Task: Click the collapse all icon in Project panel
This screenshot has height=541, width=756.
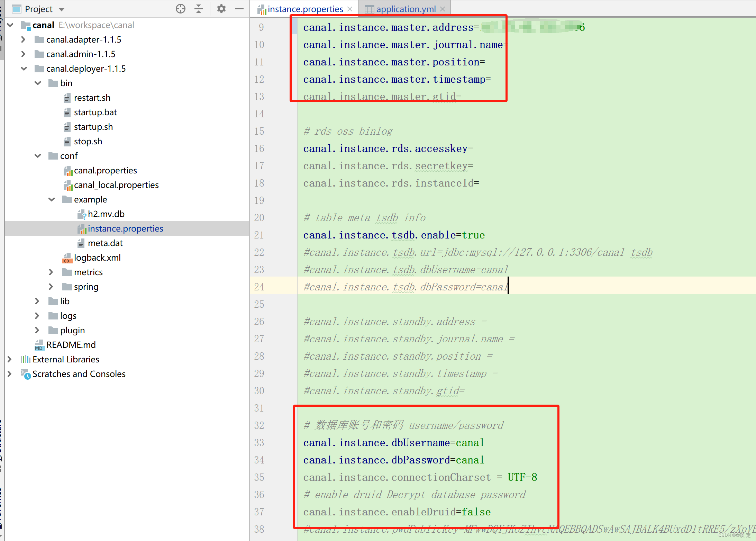Action: click(199, 9)
